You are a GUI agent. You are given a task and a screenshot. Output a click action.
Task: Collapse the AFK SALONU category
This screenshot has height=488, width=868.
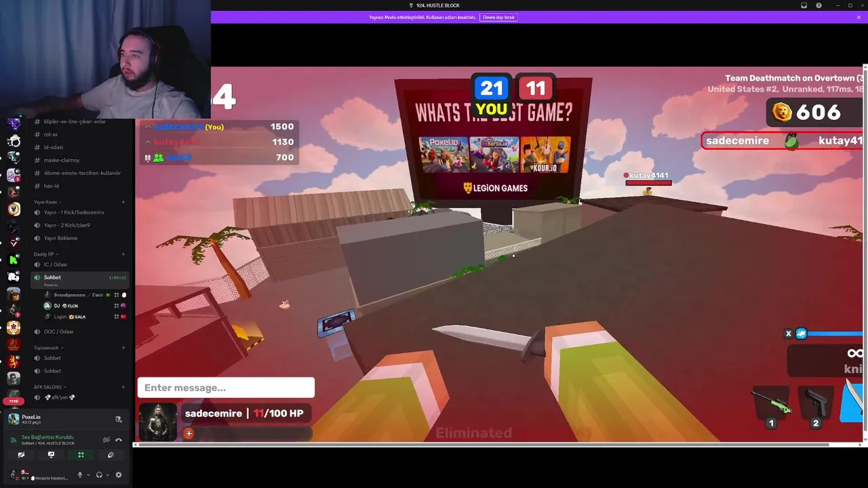[x=49, y=387]
